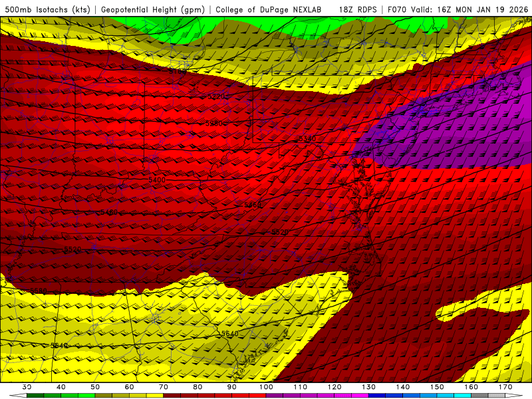Click the darkest maroon swatch starting at 70
The width and height of the screenshot is (532, 399).
point(172,395)
